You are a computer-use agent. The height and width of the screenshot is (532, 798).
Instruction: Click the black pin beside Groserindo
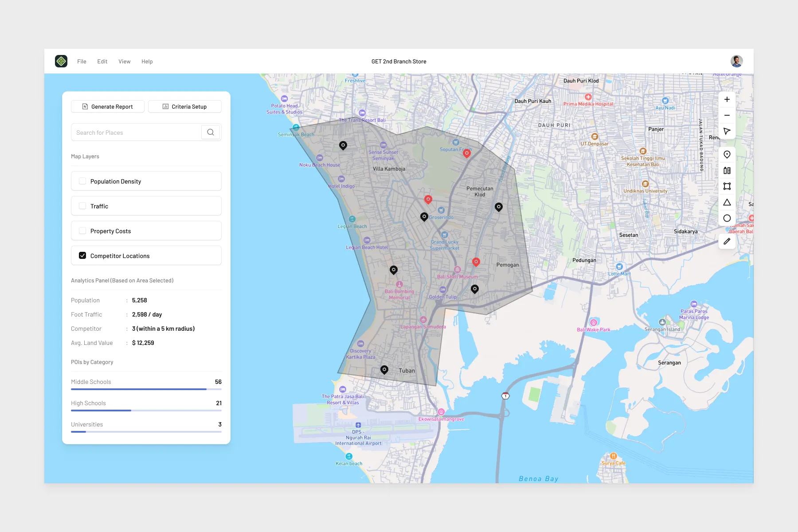coord(424,217)
